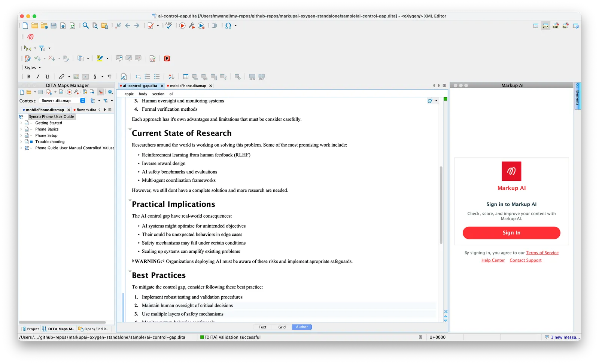Toggle the Highlight marker tool
Viewport: 599px width, 364px height.
(x=100, y=58)
